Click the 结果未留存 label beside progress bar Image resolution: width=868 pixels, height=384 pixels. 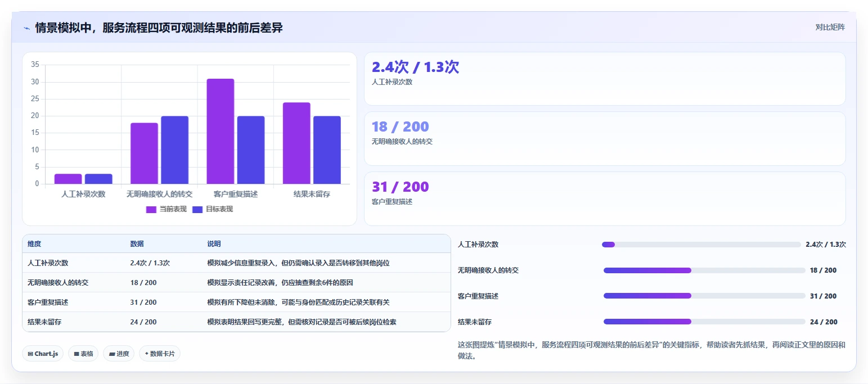pos(475,322)
